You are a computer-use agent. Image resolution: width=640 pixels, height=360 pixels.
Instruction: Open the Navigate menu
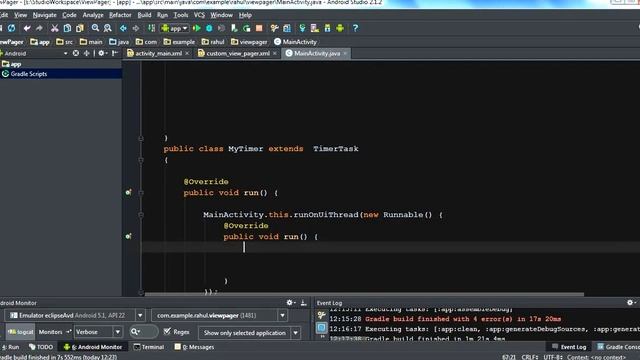pos(44,15)
